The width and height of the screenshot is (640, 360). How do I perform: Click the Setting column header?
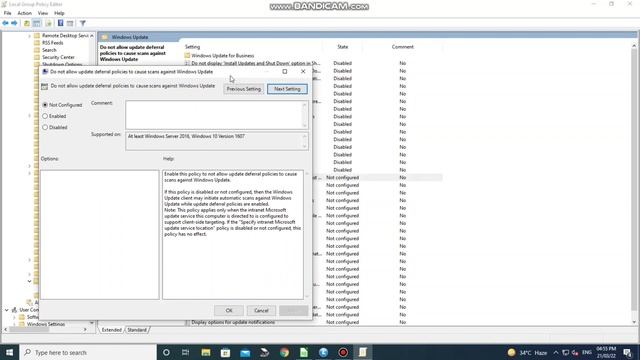point(192,47)
